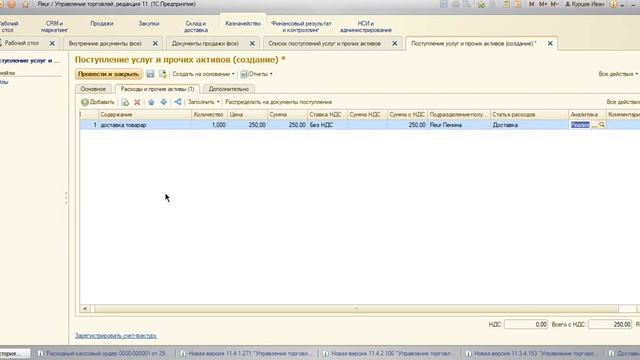This screenshot has width=640, height=360.
Task: Open the table's Все действия menu
Action: (x=623, y=102)
